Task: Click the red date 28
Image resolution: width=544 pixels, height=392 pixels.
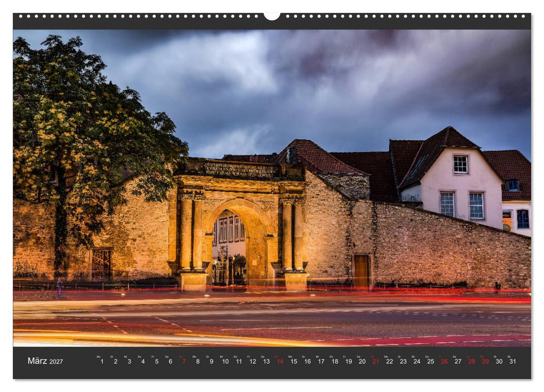Action: [472, 361]
